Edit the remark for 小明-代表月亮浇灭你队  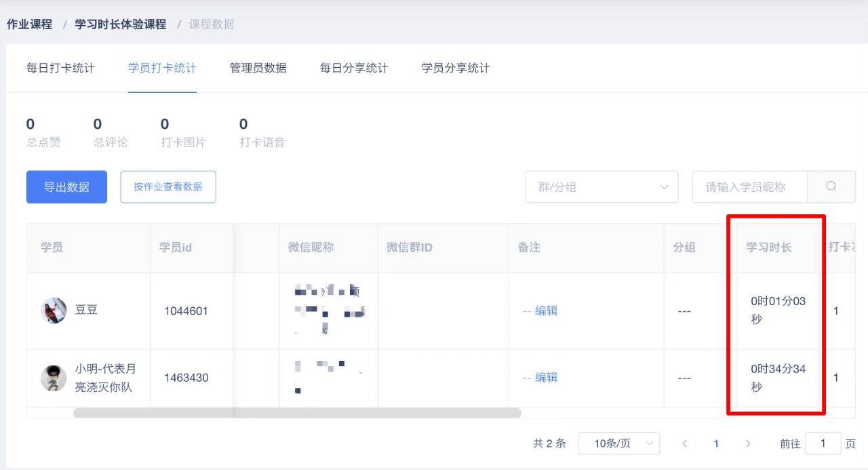tap(546, 377)
